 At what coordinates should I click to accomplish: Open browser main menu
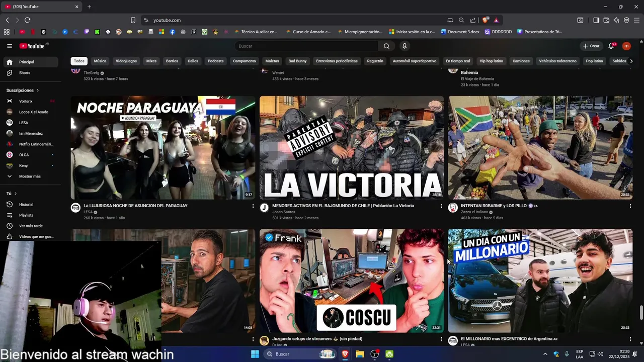(637, 20)
